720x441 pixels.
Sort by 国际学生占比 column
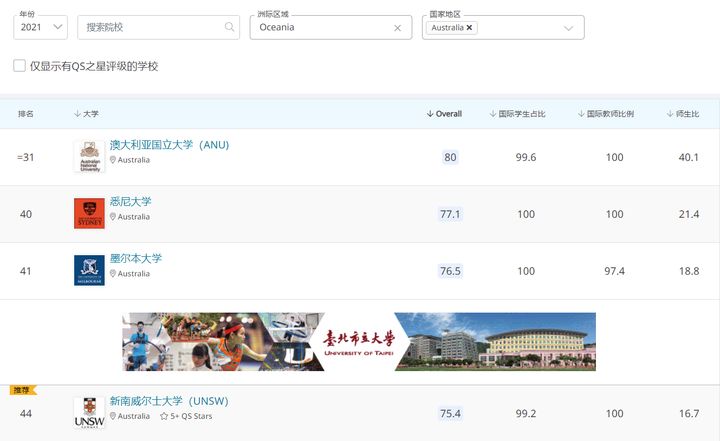(x=517, y=113)
